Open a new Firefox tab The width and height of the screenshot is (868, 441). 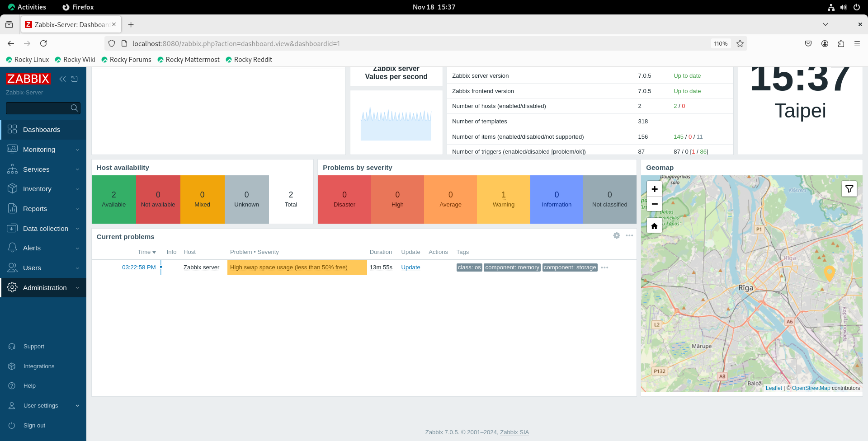[x=131, y=25]
